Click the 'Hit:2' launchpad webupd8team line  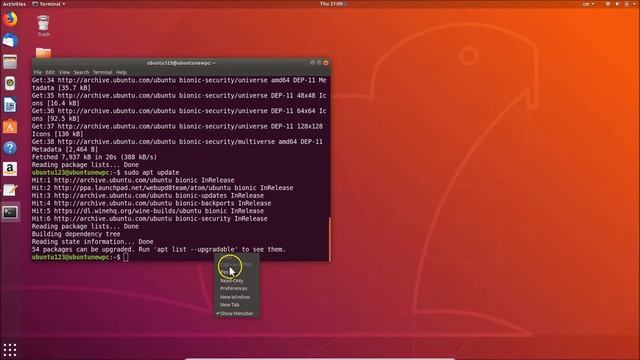[162, 188]
